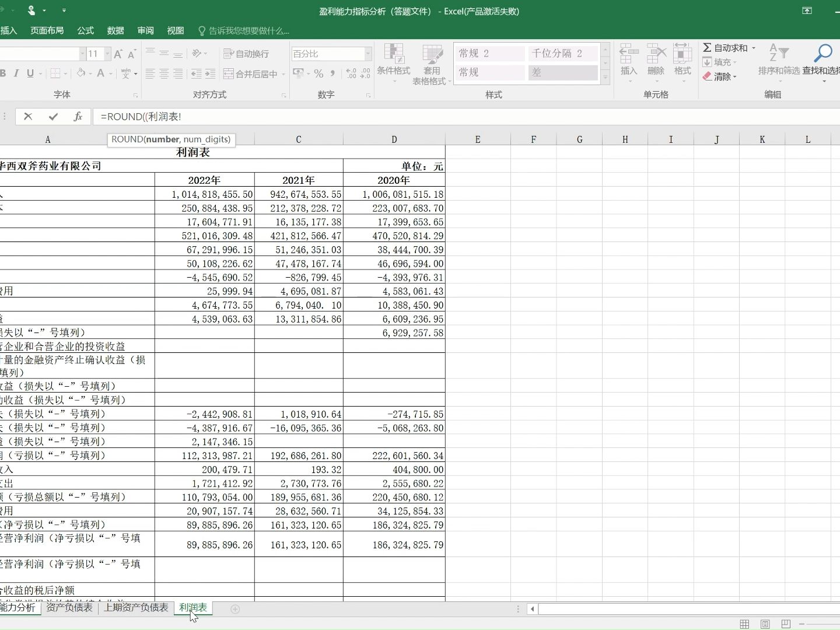Screen dimensions: 840x630
Task: Open the number format 百分比 dropdown
Action: 367,54
